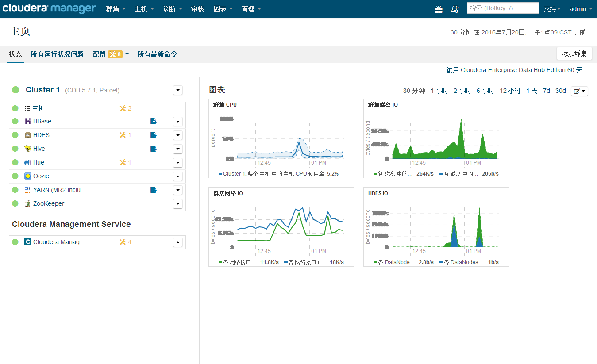
Task: Open the 审核 menu item
Action: (197, 9)
